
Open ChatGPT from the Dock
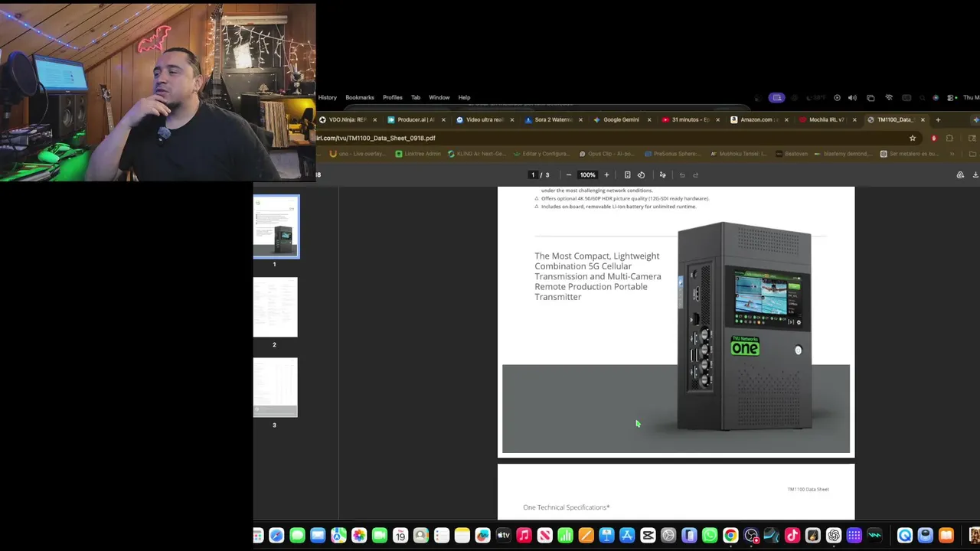[x=833, y=536]
